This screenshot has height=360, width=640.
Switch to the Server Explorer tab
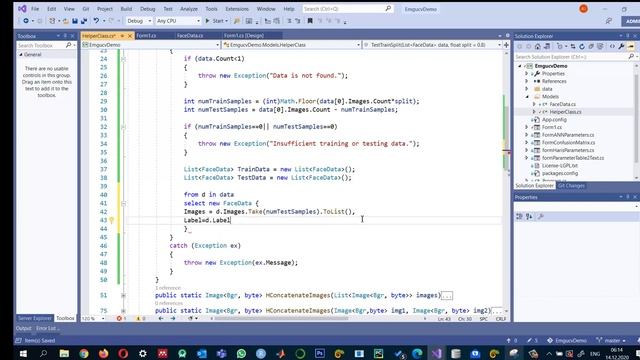click(35, 318)
